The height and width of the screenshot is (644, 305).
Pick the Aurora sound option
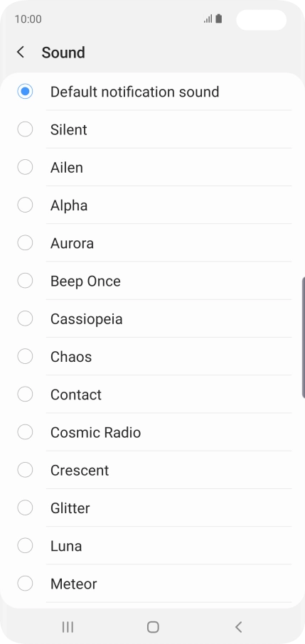tap(152, 243)
